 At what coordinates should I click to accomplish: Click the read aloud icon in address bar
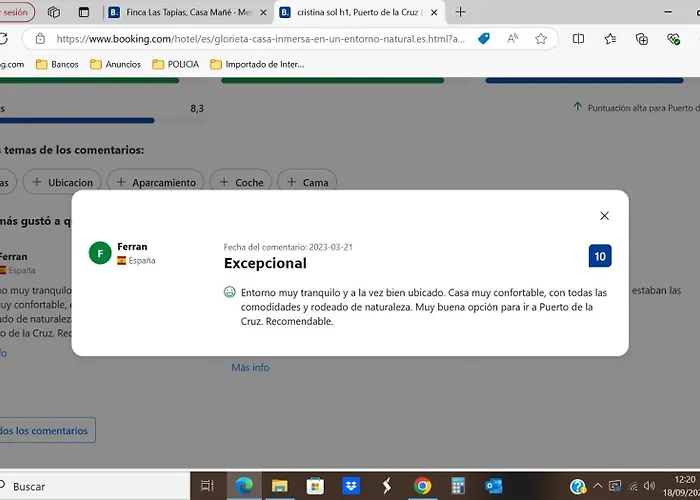(x=512, y=39)
